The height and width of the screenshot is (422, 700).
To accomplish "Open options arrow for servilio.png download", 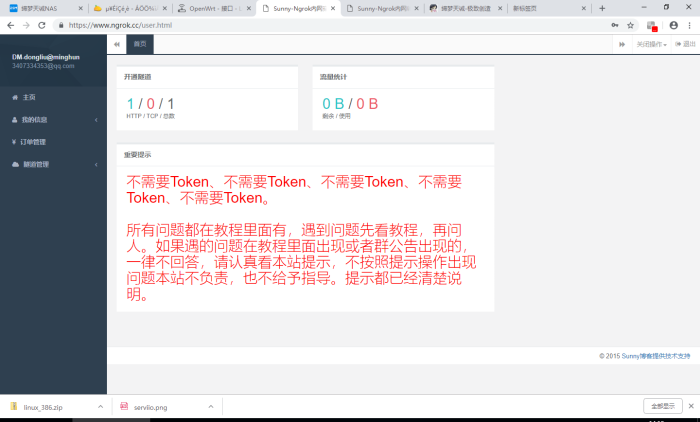I will [x=210, y=407].
